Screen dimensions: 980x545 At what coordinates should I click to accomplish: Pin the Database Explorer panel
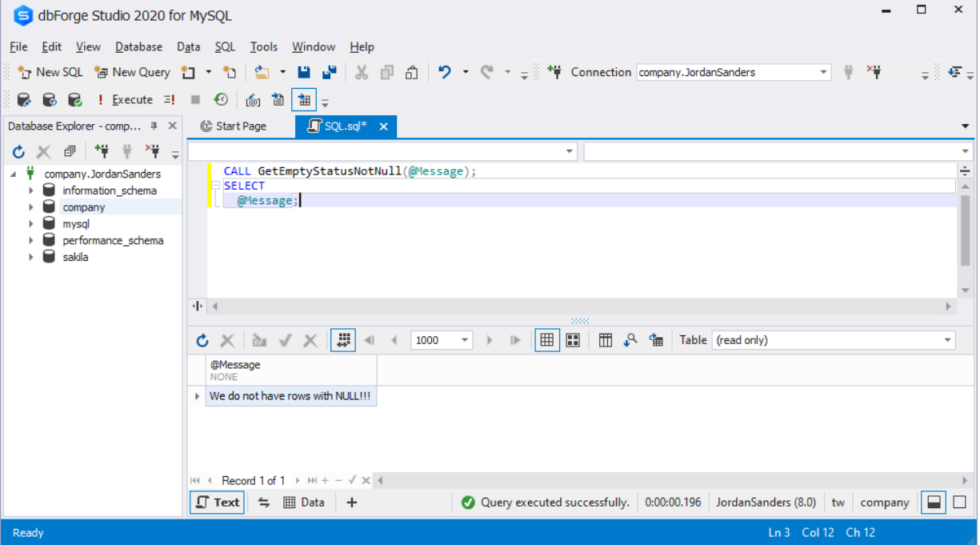pos(154,126)
